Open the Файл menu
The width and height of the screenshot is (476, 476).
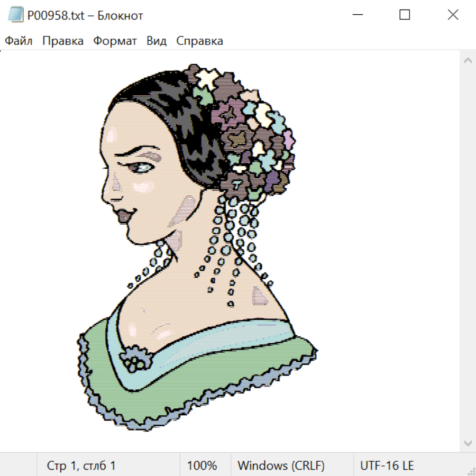[19, 41]
